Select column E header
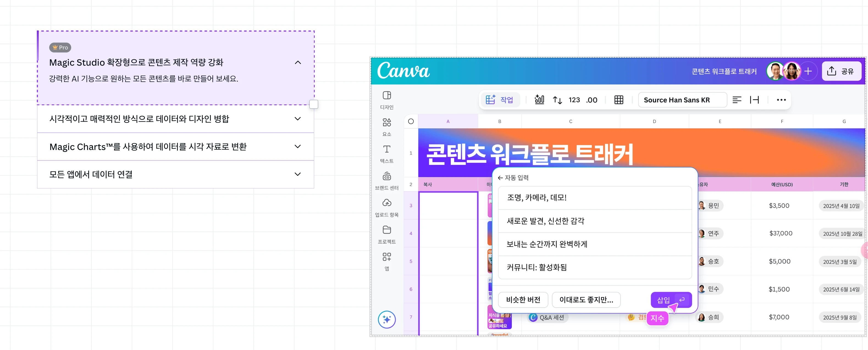The width and height of the screenshot is (868, 350). tap(720, 121)
